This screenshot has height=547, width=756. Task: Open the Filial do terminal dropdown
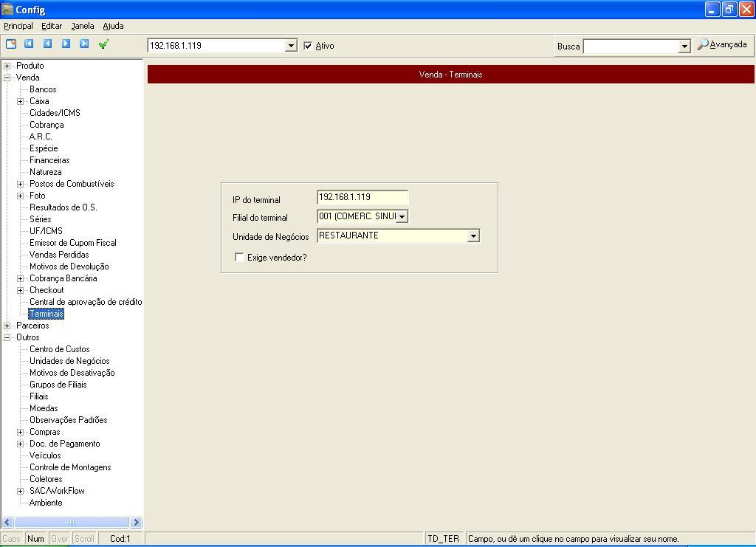click(x=402, y=216)
